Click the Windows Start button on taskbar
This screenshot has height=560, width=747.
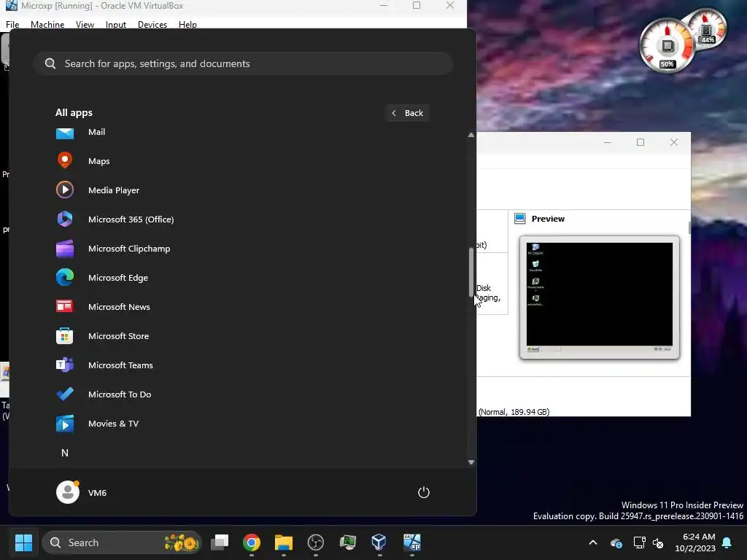tap(23, 542)
